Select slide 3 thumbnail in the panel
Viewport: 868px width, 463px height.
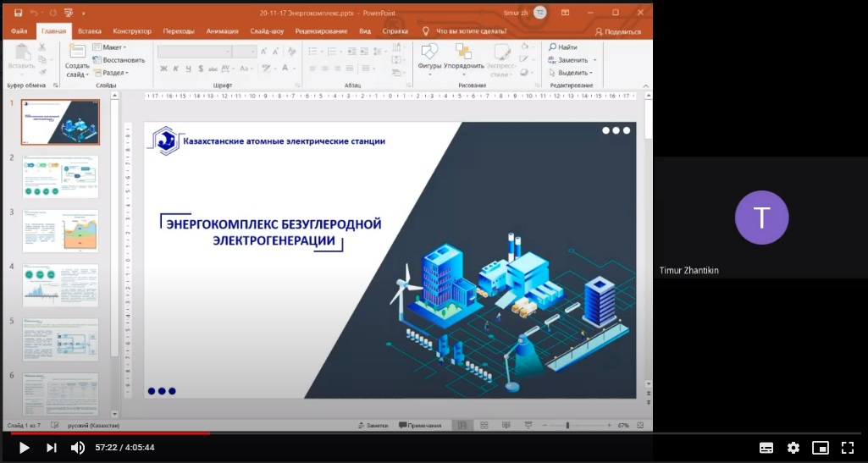60,230
